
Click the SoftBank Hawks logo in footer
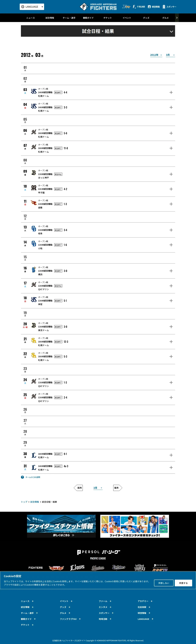tap(140, 568)
